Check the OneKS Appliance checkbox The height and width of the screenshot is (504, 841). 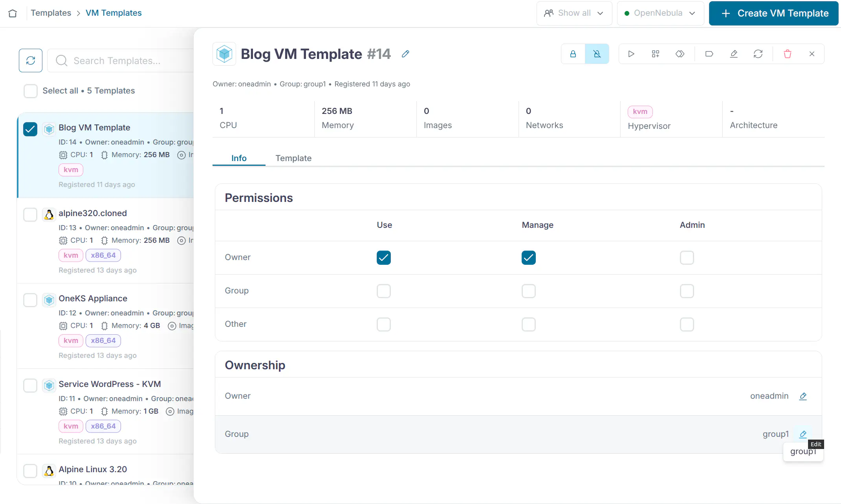pyautogui.click(x=30, y=300)
